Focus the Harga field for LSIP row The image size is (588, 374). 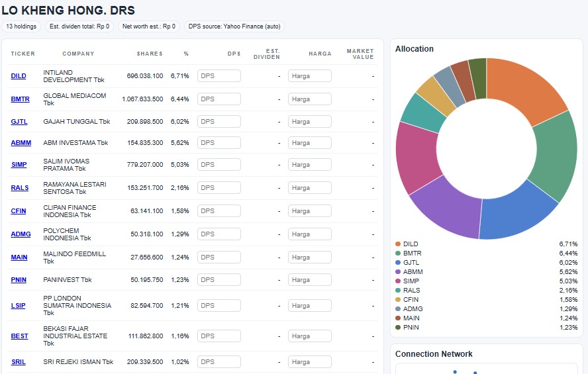309,305
